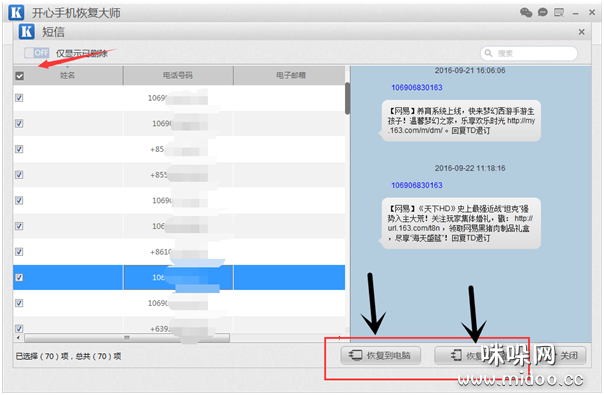Image resolution: width=604 pixels, height=395 pixels.
Task: Click timestamp 2016-09-22 11:18:16
Action: click(x=470, y=168)
